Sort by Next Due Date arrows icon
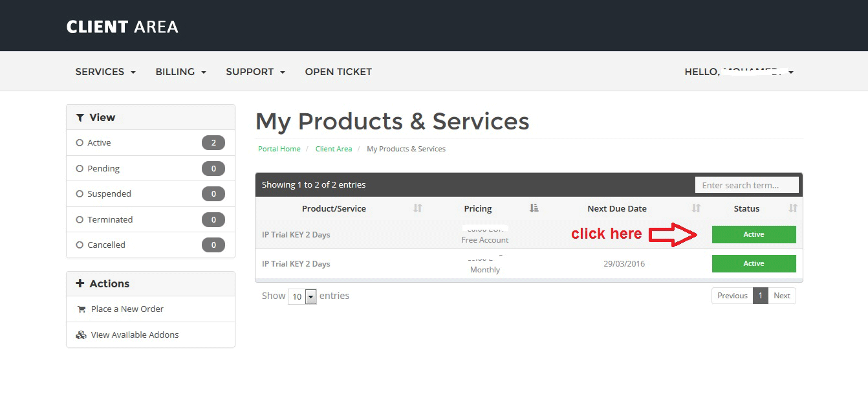 (x=696, y=208)
